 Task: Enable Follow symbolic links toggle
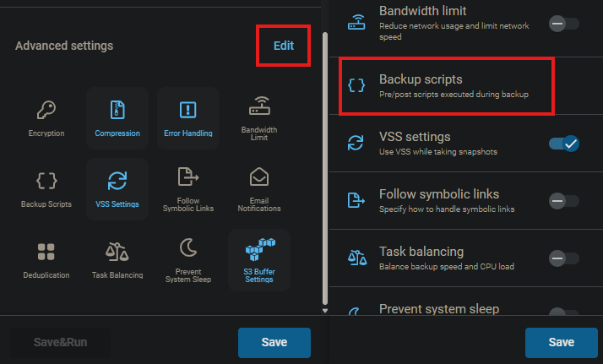[563, 200]
